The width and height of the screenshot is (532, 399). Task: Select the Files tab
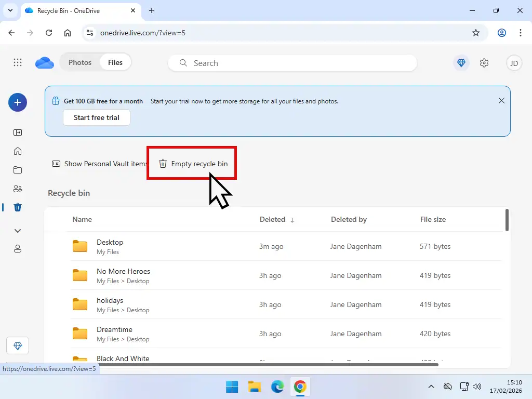coord(115,62)
